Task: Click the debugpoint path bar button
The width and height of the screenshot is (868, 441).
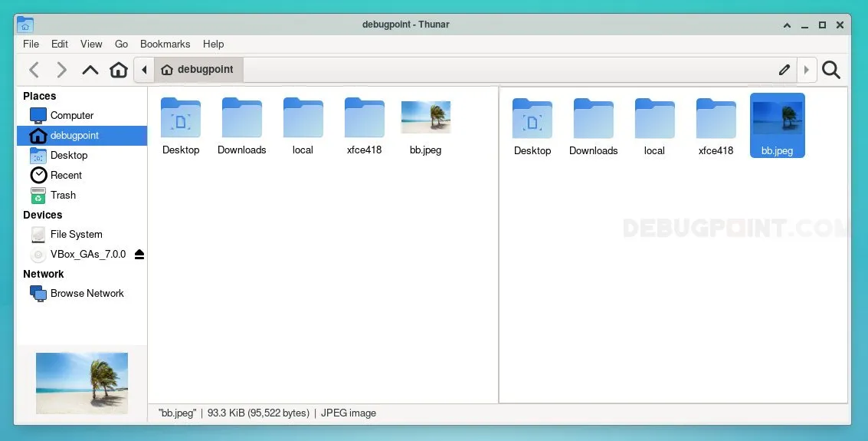Action: click(x=198, y=70)
